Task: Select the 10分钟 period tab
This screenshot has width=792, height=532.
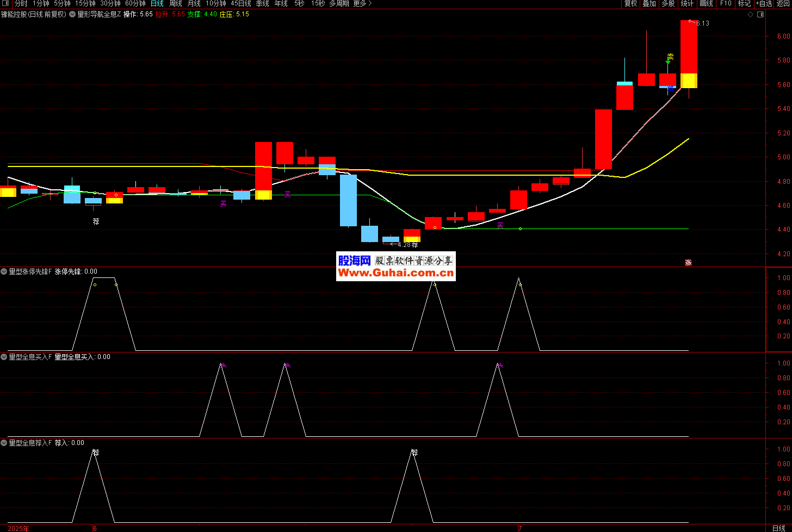Action: click(x=216, y=4)
